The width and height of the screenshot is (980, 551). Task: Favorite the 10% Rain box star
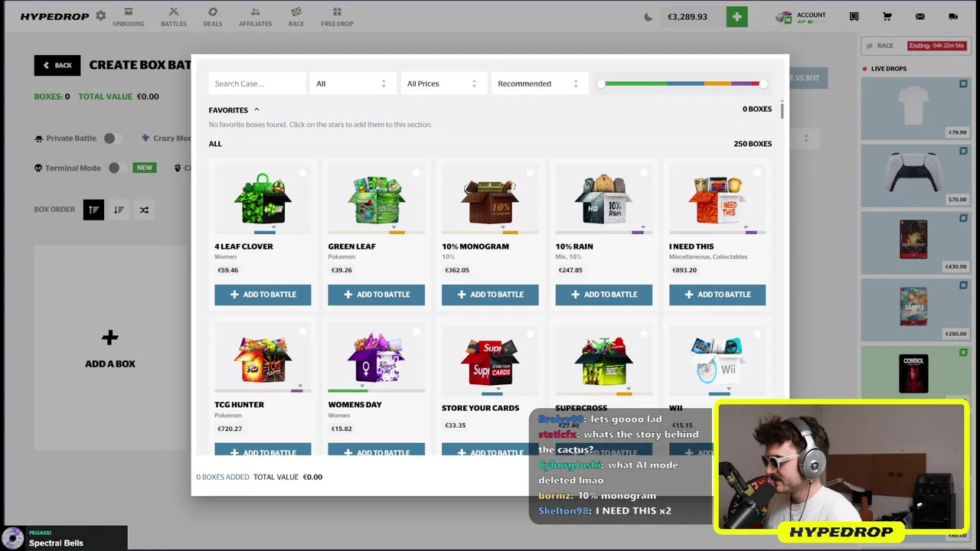644,173
